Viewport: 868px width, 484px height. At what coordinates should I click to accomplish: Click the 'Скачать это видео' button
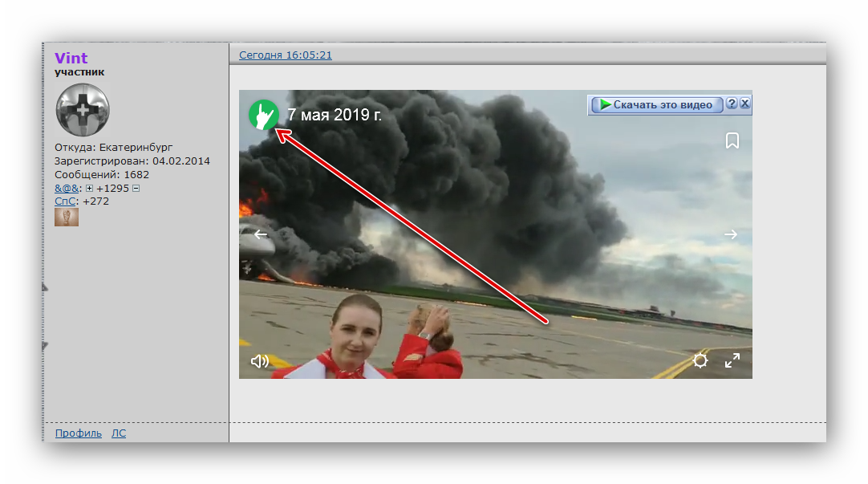point(655,105)
